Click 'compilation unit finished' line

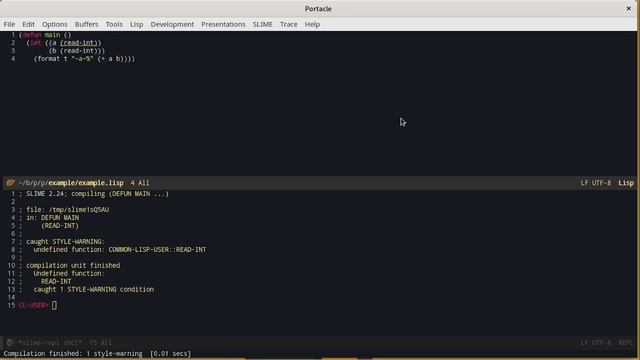coord(73,266)
